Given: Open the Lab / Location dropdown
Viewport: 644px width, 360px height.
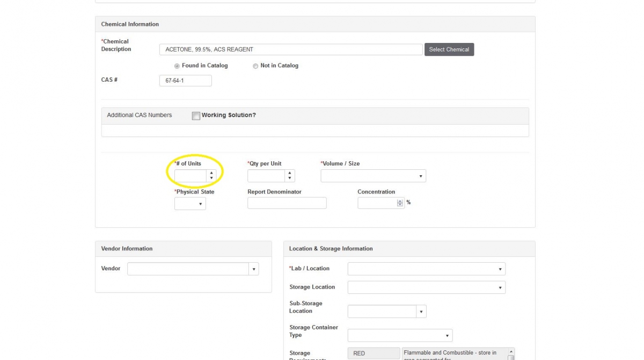Looking at the screenshot, I should (x=500, y=269).
